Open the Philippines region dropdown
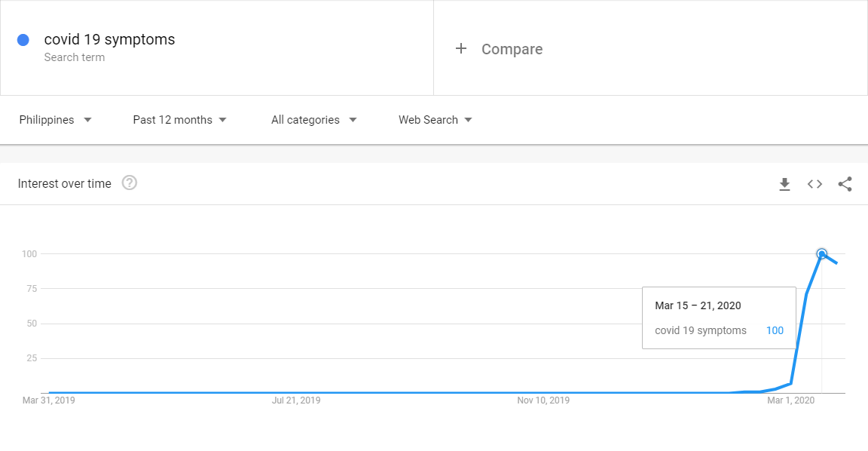 click(x=55, y=120)
